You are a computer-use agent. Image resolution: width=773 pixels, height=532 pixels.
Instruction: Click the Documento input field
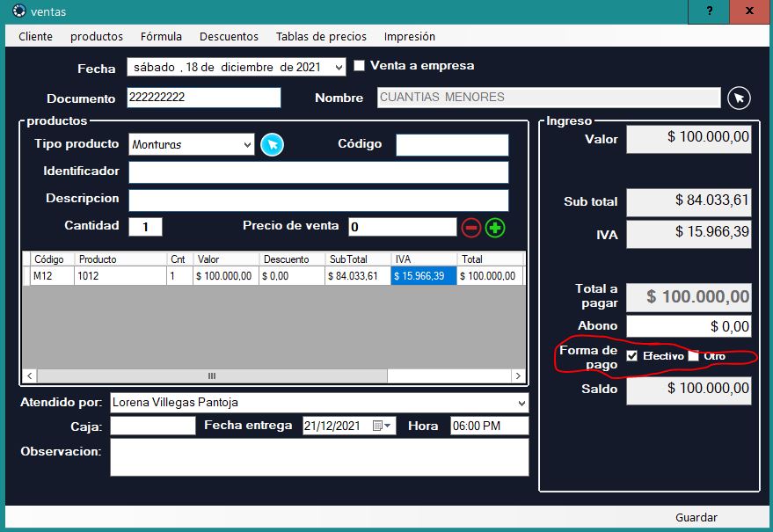(204, 98)
